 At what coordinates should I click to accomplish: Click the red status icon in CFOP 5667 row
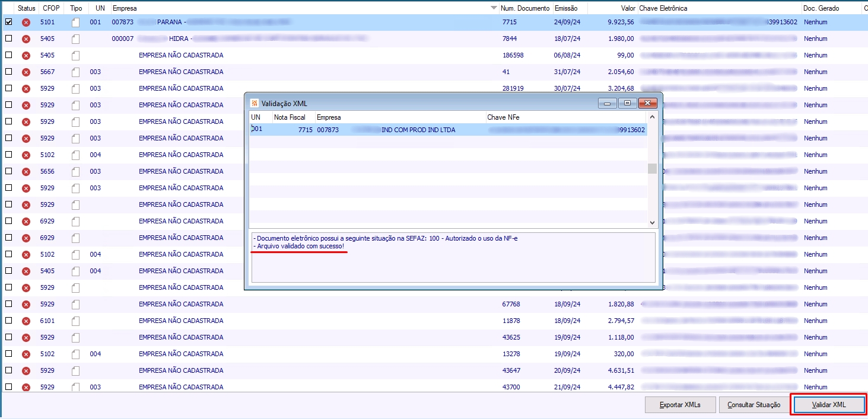pyautogui.click(x=26, y=72)
